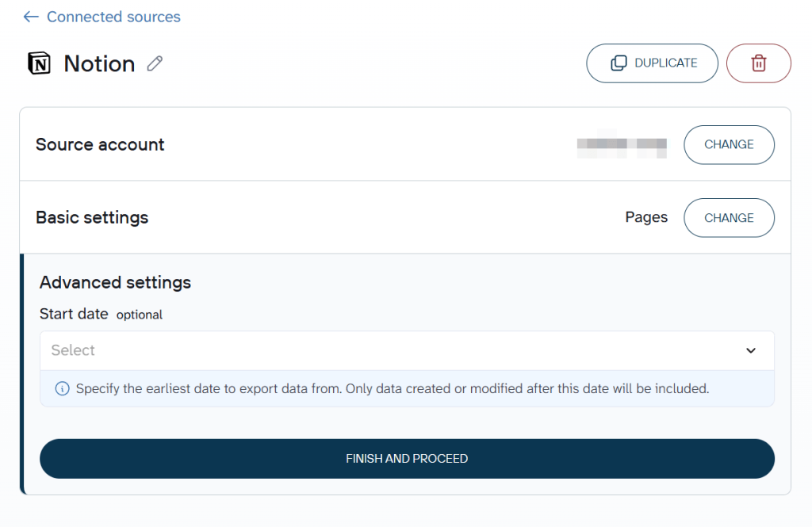Click the Advanced settings heading
This screenshot has width=812, height=527.
[x=115, y=282]
